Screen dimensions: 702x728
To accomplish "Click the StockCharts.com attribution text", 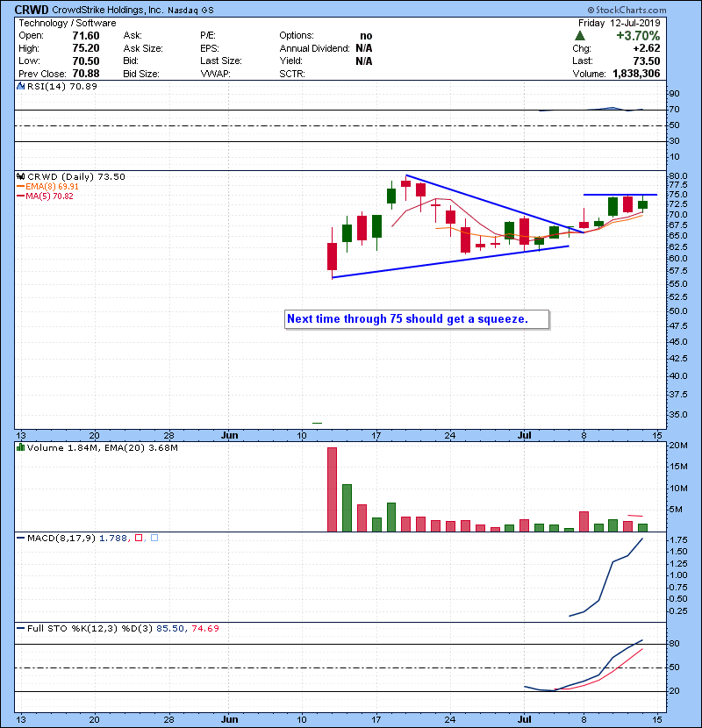I will point(627,10).
